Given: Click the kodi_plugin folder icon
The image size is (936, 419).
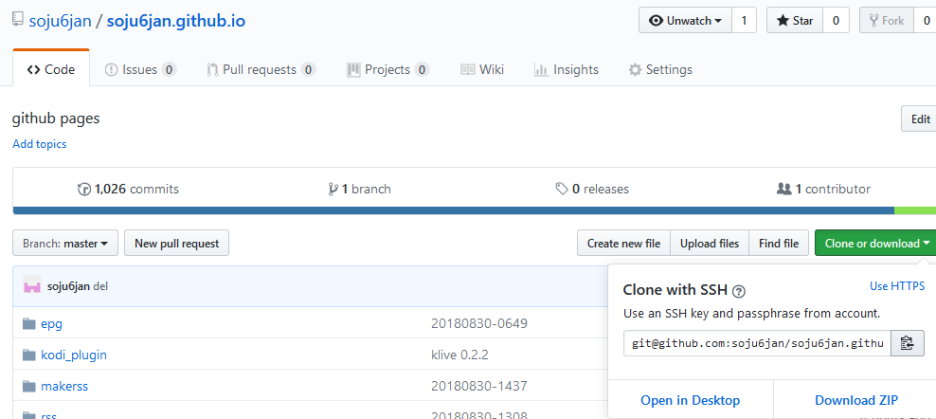Looking at the screenshot, I should click(x=29, y=355).
